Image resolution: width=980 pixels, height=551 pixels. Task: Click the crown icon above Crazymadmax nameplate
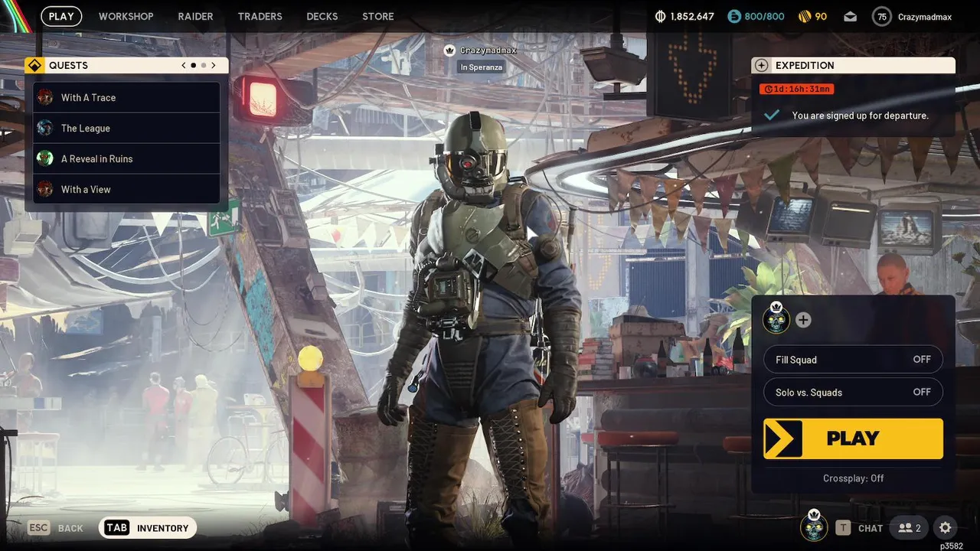[450, 50]
